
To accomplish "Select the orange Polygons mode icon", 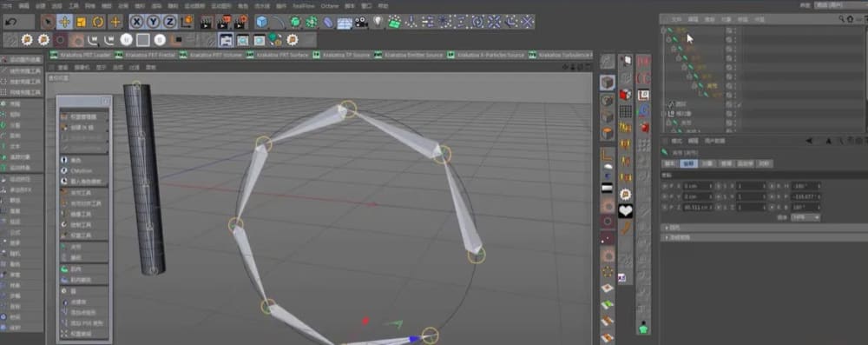I will point(608,134).
